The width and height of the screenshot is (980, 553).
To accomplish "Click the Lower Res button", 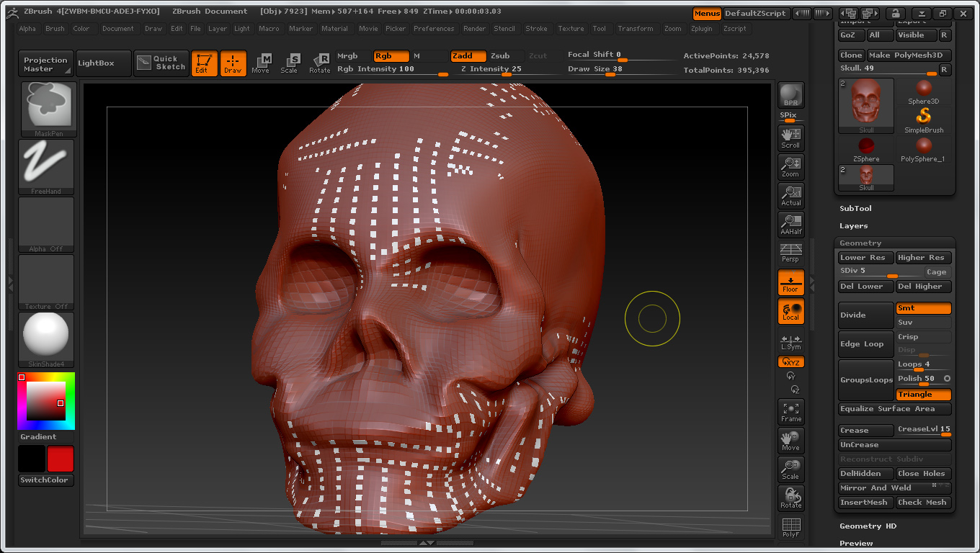I will click(866, 258).
